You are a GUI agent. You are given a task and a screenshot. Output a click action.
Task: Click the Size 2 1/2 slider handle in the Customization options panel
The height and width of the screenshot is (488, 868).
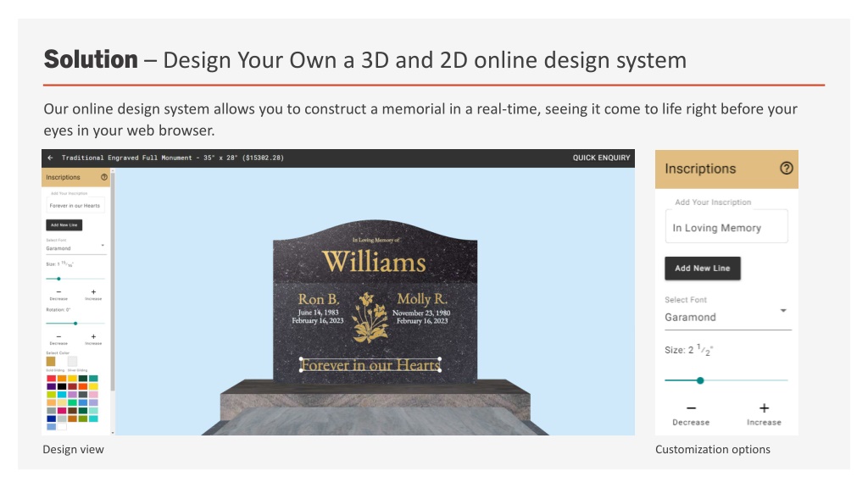tap(700, 380)
